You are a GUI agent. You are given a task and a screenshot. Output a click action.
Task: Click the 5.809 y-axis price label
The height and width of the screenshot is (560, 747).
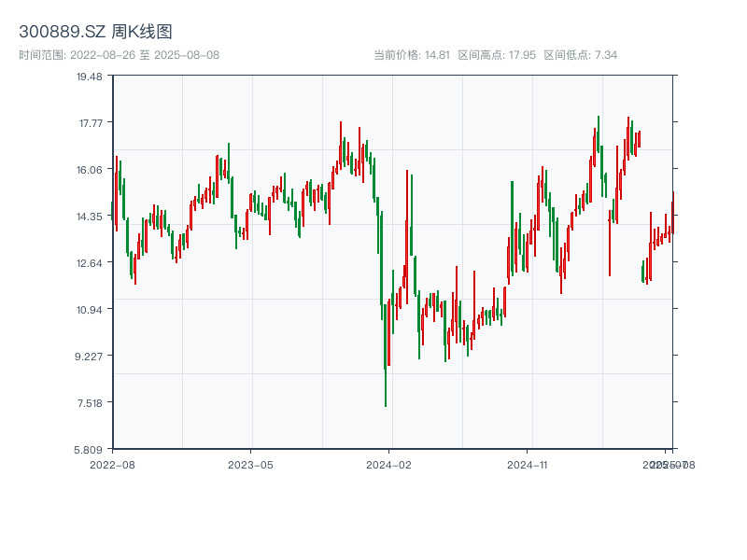[90, 449]
